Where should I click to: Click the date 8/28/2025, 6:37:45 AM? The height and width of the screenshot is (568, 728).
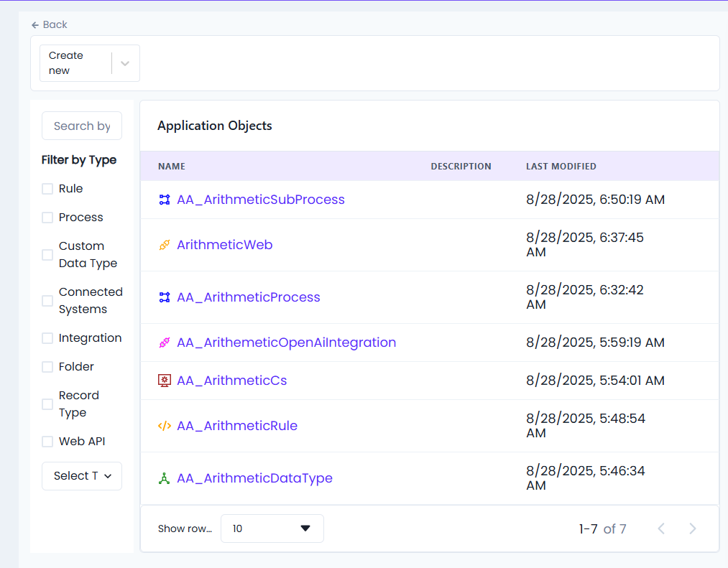point(585,245)
